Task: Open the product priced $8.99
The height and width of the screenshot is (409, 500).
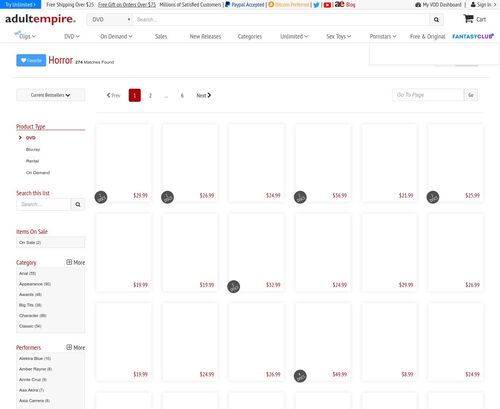Action: tap(389, 342)
